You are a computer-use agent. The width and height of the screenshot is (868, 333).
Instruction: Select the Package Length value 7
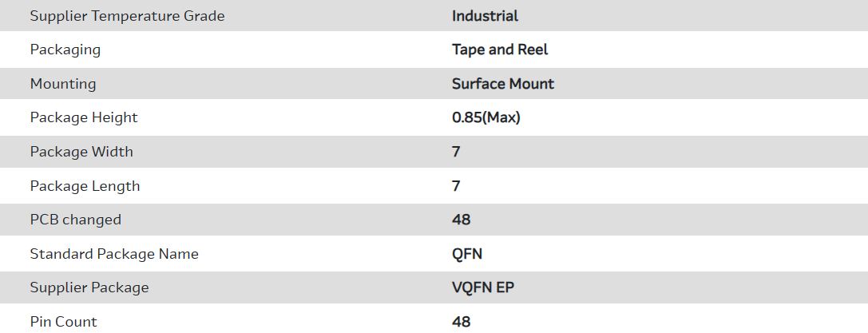456,186
